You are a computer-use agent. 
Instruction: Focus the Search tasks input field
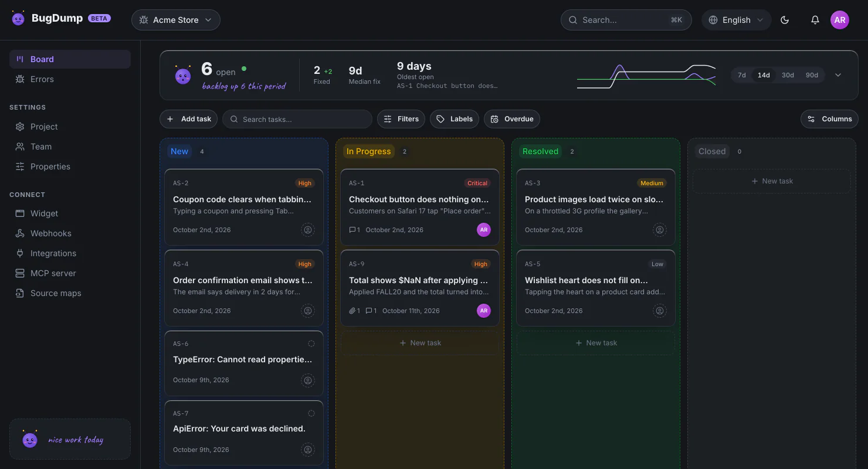pyautogui.click(x=297, y=119)
